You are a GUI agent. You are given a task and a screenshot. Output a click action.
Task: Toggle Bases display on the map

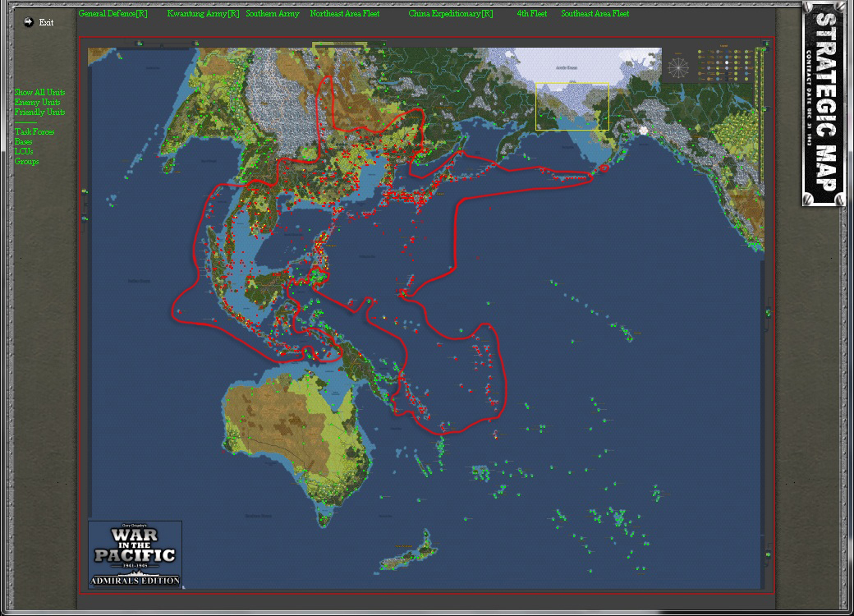tap(24, 141)
